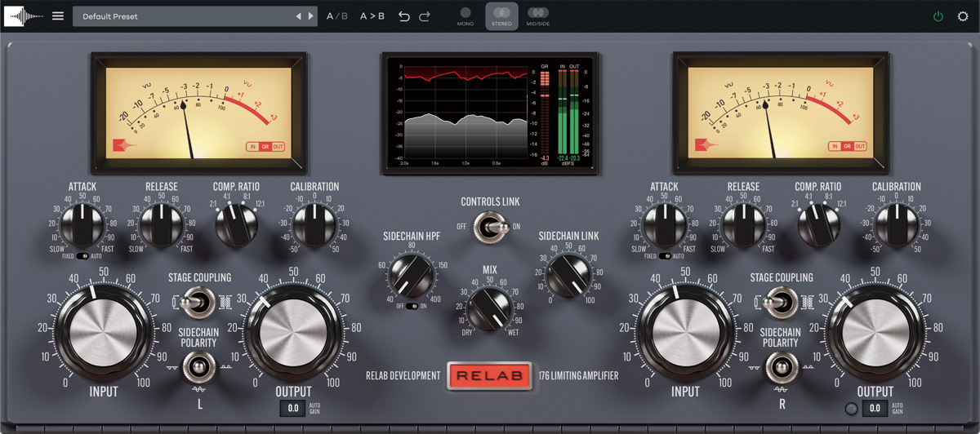
Task: Undo the last change
Action: (403, 16)
